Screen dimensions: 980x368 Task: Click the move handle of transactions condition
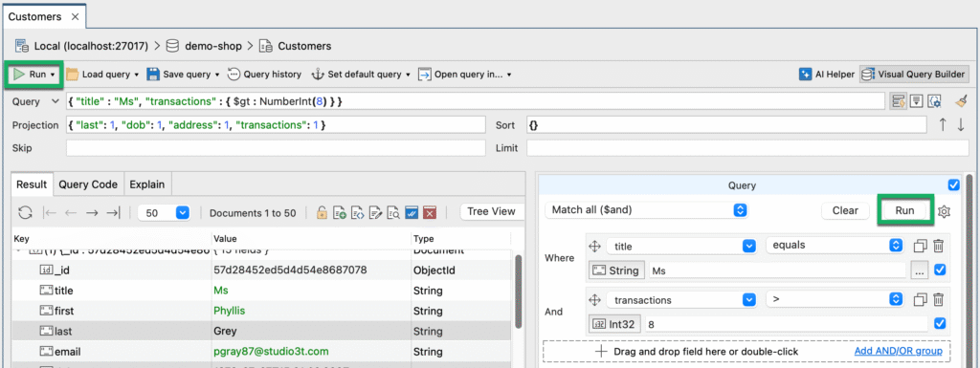click(x=595, y=300)
